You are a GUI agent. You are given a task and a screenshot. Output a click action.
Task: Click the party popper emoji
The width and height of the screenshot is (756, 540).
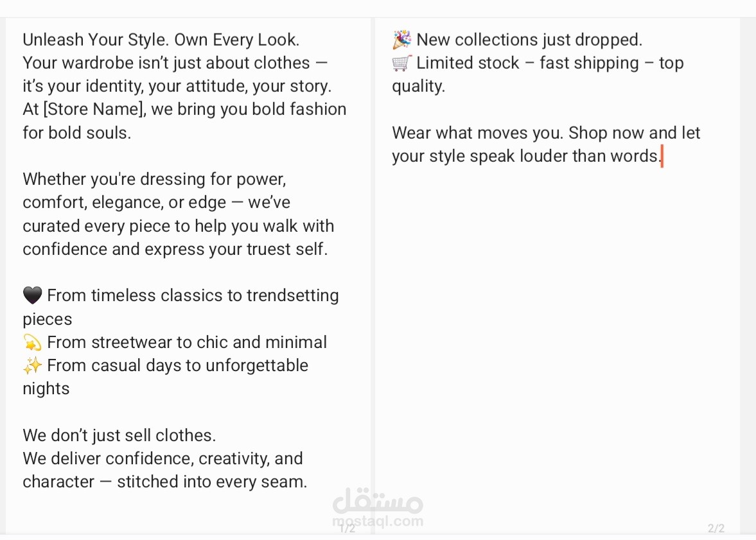coord(401,40)
